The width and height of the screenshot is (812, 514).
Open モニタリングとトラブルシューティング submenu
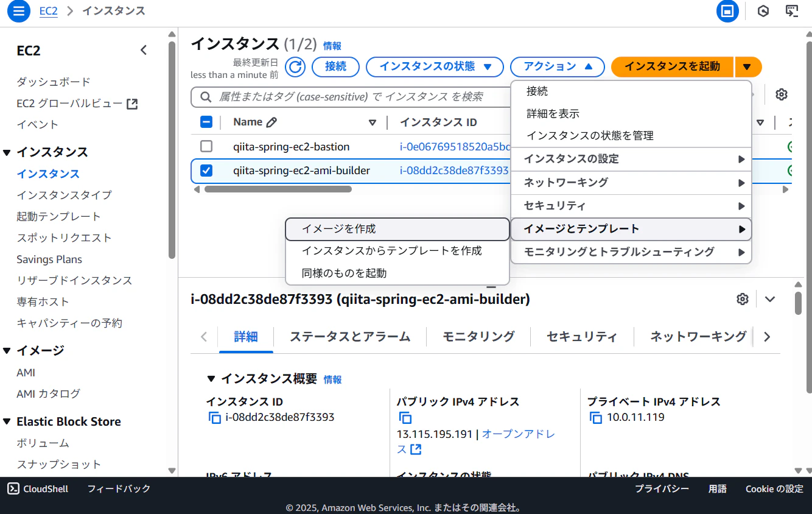pyautogui.click(x=631, y=252)
